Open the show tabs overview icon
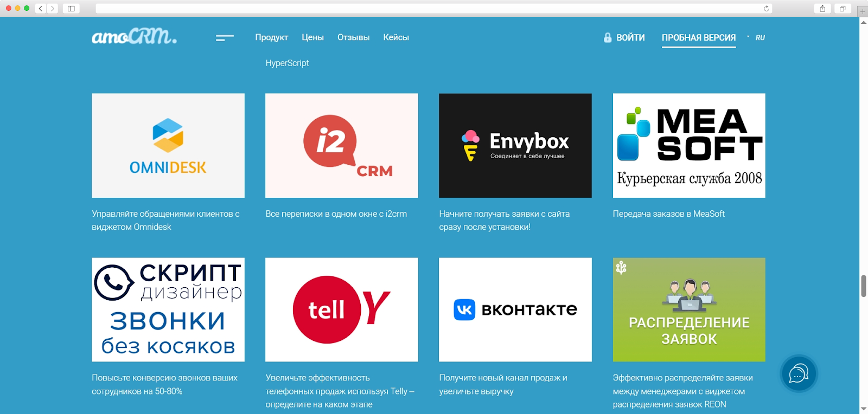868x414 pixels. click(843, 8)
